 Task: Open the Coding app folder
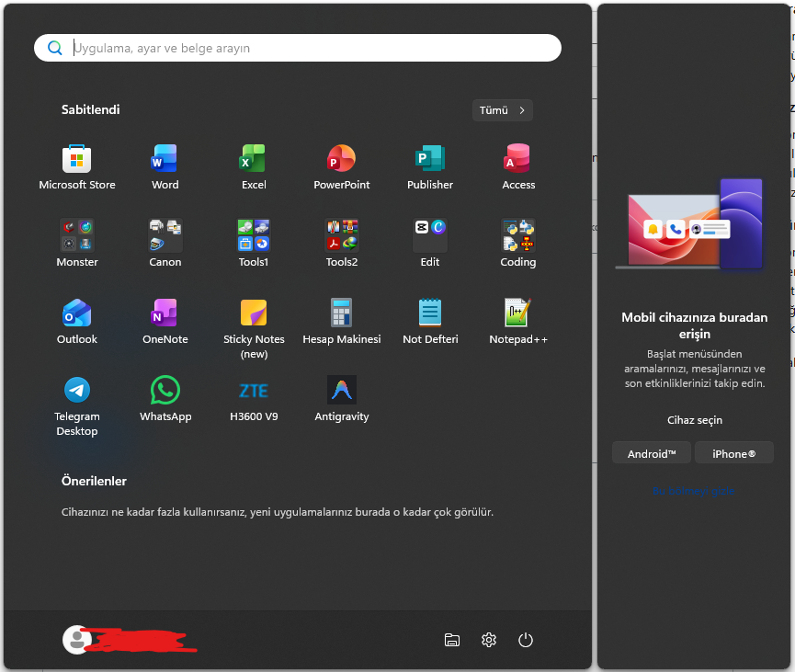coord(518,244)
